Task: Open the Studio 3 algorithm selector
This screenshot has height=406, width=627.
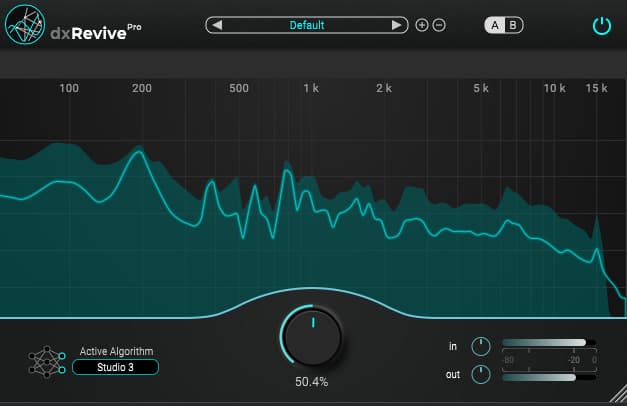Action: pyautogui.click(x=116, y=367)
